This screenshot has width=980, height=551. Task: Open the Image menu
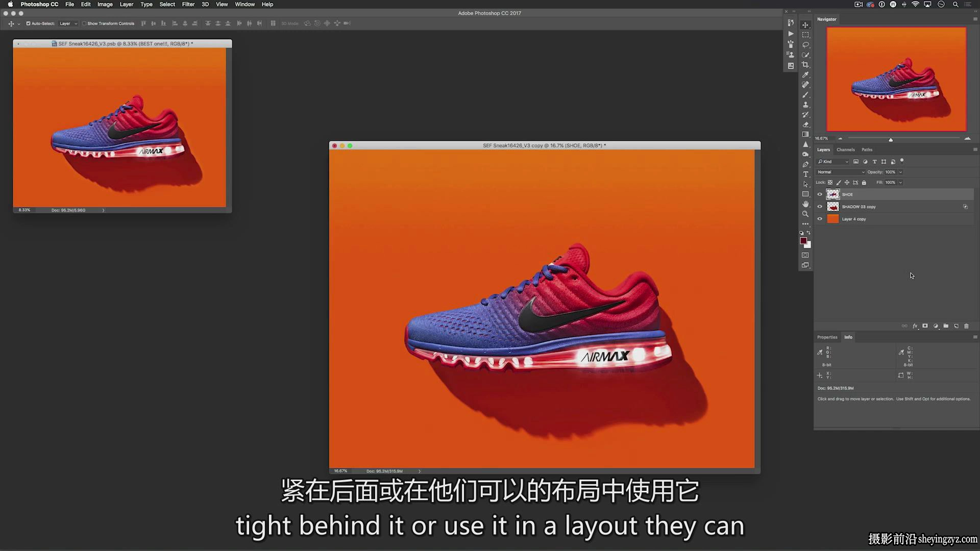(105, 4)
